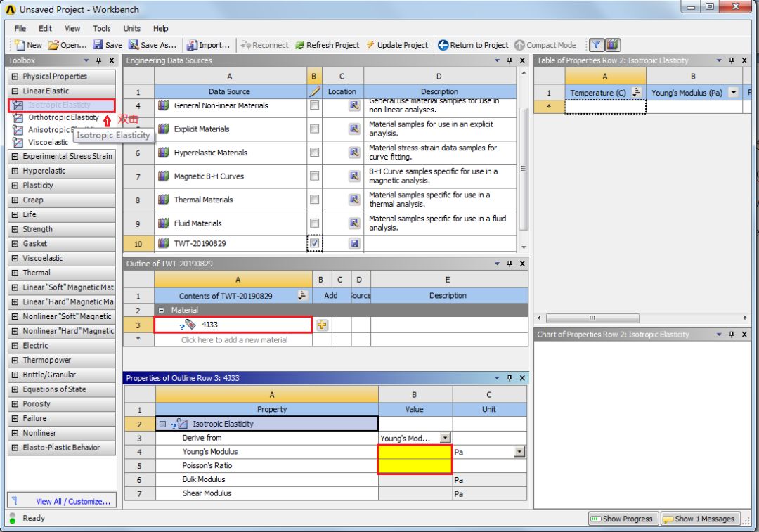Click the Orthotropic Elasticity property icon
Viewport: 759px width, 532px height.
[x=18, y=117]
